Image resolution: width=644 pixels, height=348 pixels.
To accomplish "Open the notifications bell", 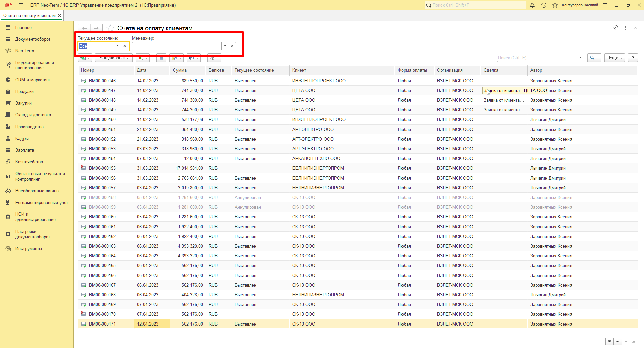I will (x=532, y=5).
